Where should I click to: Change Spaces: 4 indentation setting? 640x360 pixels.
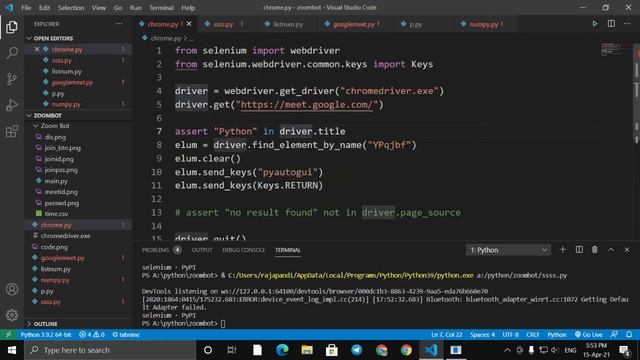pos(482,335)
